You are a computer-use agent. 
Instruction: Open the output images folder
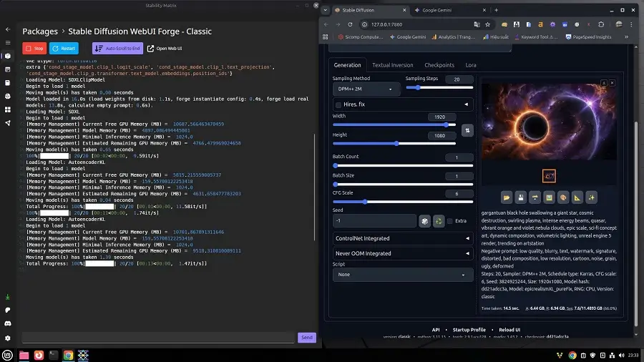pyautogui.click(x=507, y=197)
